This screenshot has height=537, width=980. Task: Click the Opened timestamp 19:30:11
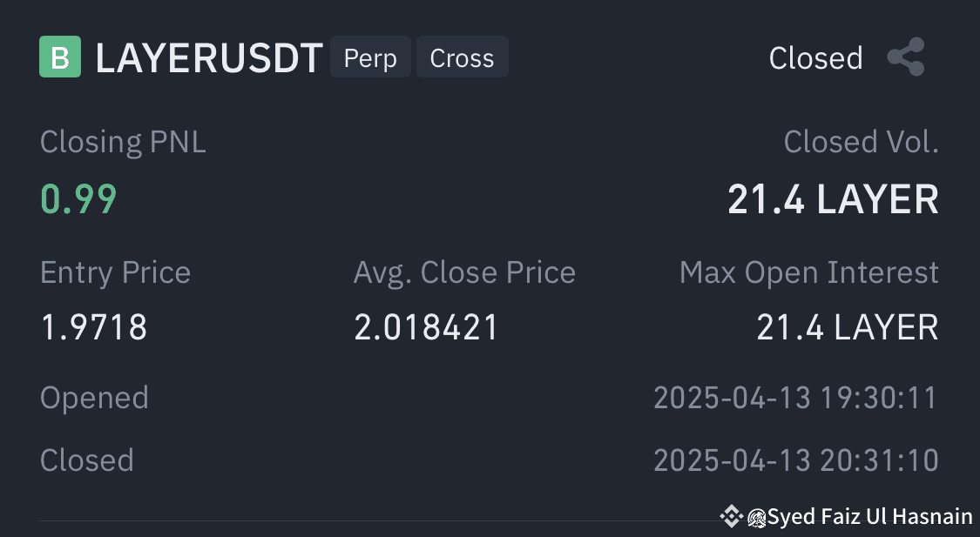pyautogui.click(x=795, y=398)
